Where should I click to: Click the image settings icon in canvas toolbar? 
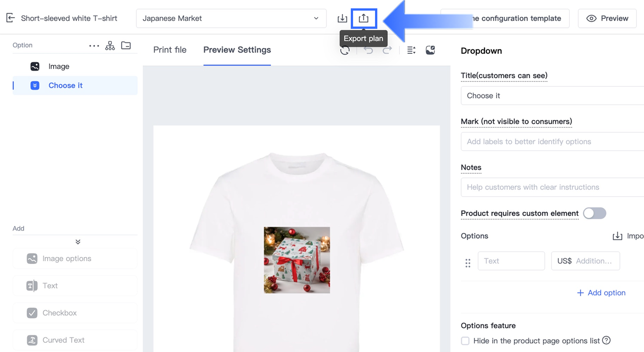[430, 50]
